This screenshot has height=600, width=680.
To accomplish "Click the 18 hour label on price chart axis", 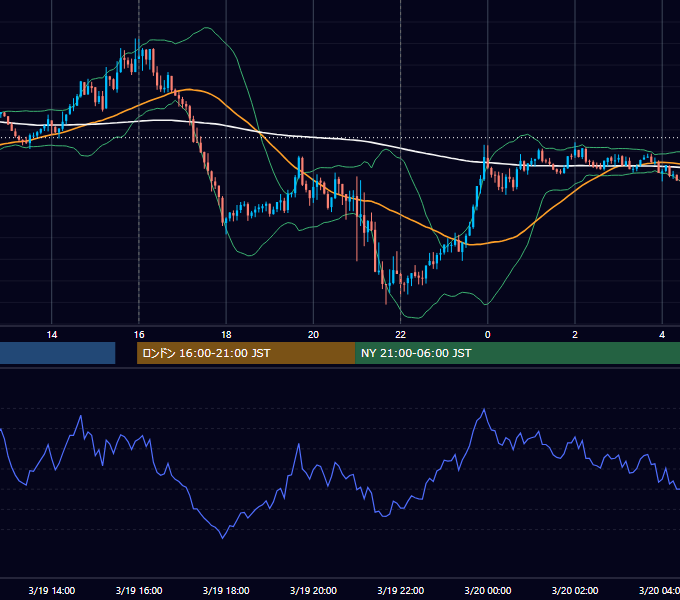I will (x=226, y=335).
